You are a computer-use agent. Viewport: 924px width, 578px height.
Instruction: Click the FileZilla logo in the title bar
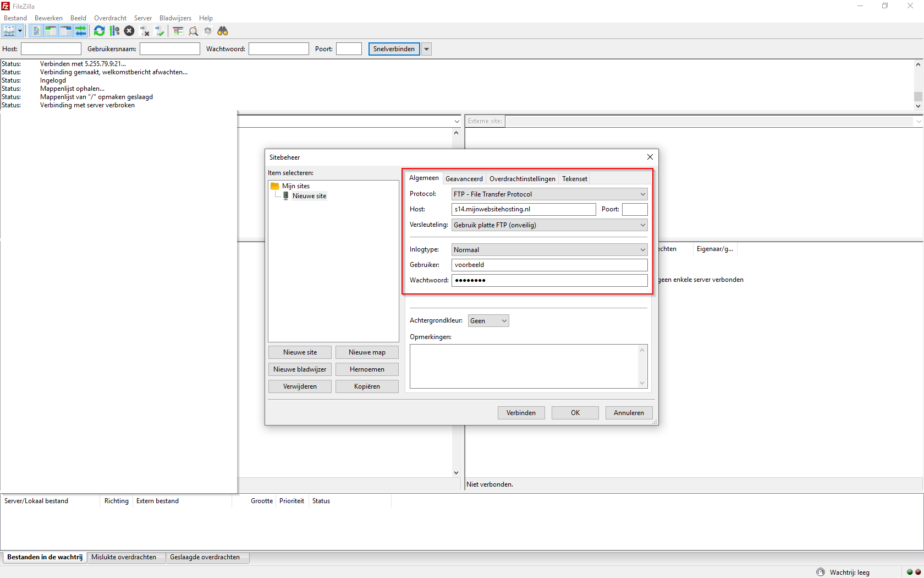tap(5, 6)
